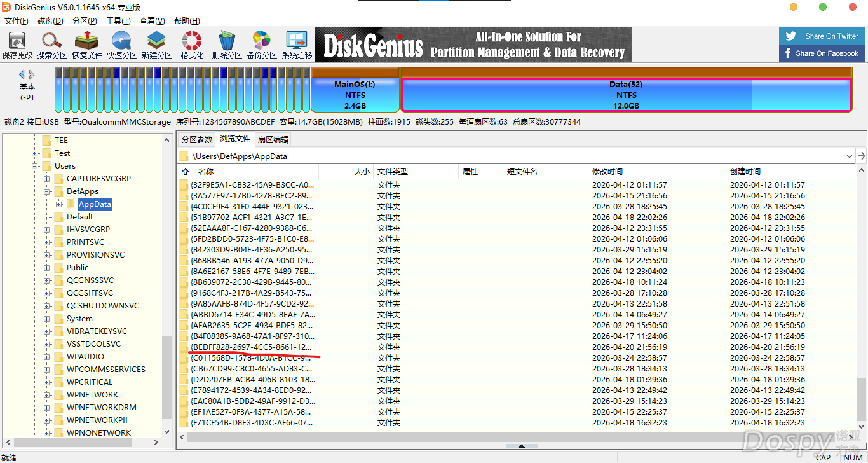Expand the PRINTSVC tree node
Viewport: 868px width, 463px height.
point(47,242)
